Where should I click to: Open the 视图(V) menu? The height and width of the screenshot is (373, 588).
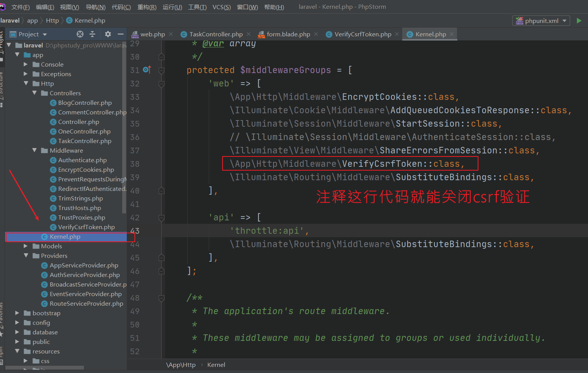[x=69, y=7]
